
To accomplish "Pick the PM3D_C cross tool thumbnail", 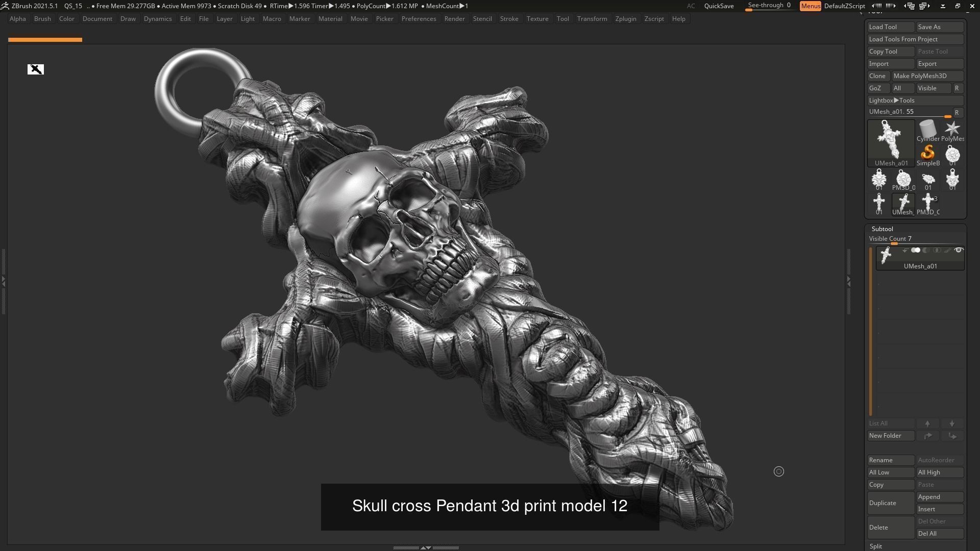I will [x=928, y=205].
